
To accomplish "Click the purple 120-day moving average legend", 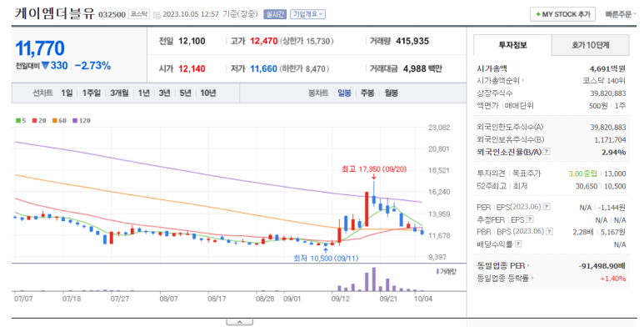I will [82, 120].
